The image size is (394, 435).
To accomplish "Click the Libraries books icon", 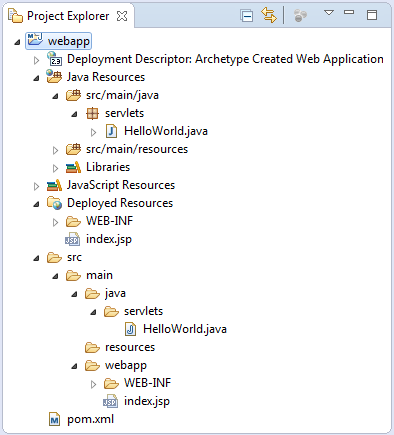I will coord(73,167).
